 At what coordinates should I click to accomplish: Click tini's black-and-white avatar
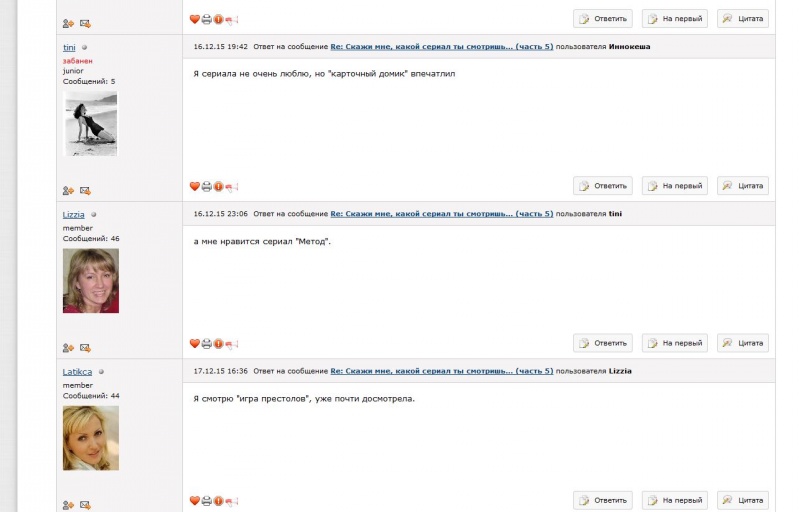[90, 123]
